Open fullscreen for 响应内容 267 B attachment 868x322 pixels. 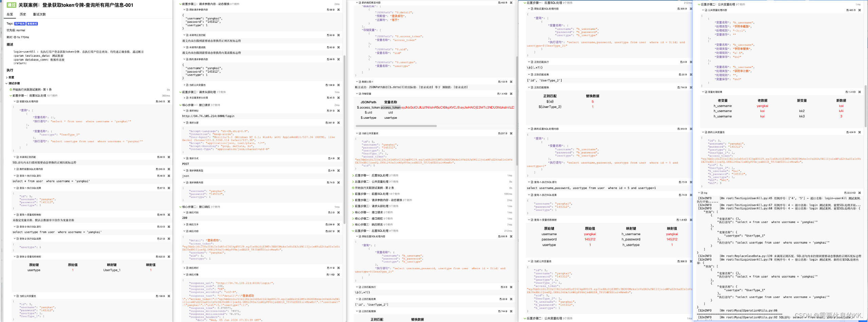point(339,231)
